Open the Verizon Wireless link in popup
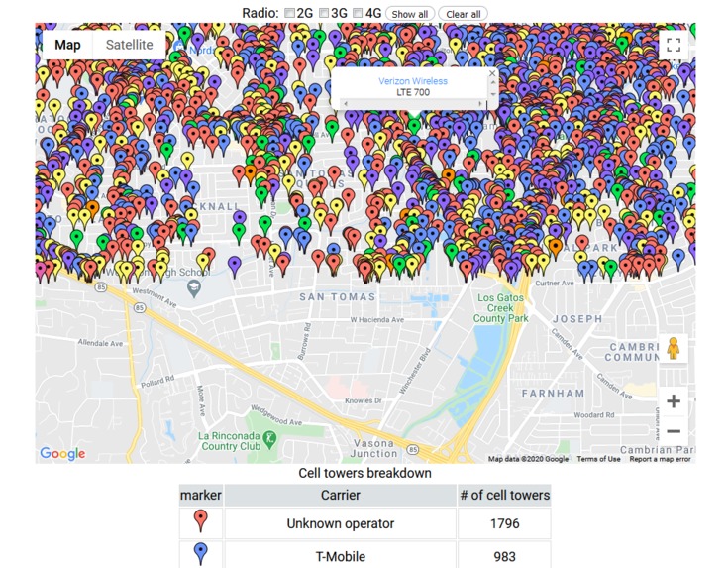Viewport: 728px width, 568px height. point(413,81)
